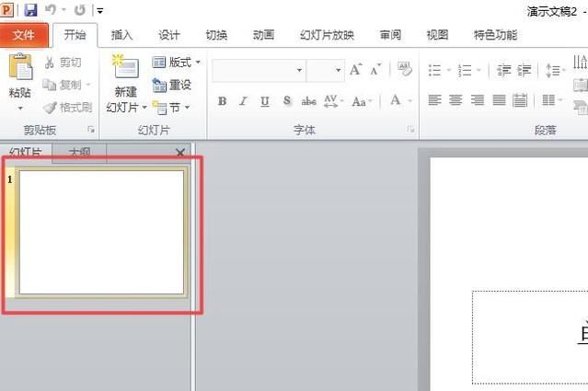Click 剪切 cut button
Image resolution: width=588 pixels, height=391 pixels.
coord(63,63)
